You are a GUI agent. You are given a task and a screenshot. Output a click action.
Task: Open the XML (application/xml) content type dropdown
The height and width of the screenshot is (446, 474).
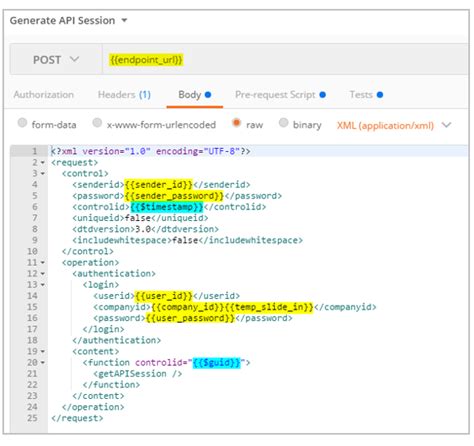point(394,125)
